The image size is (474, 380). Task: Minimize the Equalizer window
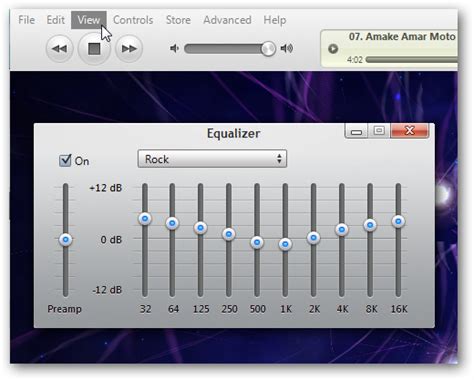[x=356, y=131]
